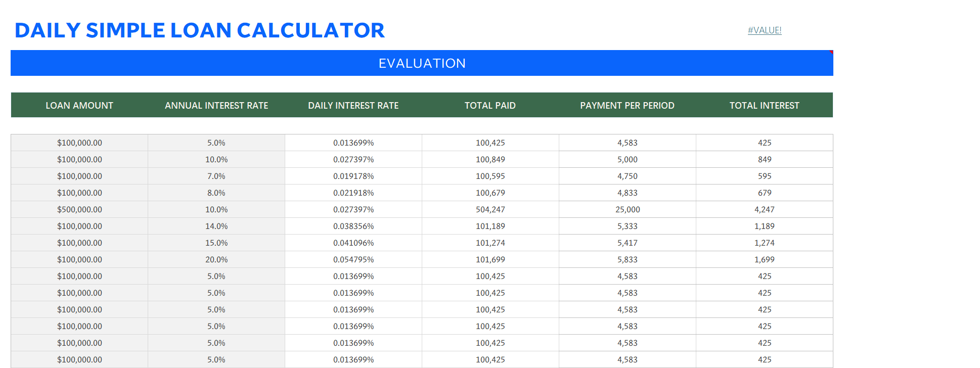Select 10.0% rate in the $500,000.00 row
Image resolution: width=980 pixels, height=368 pixels.
[x=216, y=209]
